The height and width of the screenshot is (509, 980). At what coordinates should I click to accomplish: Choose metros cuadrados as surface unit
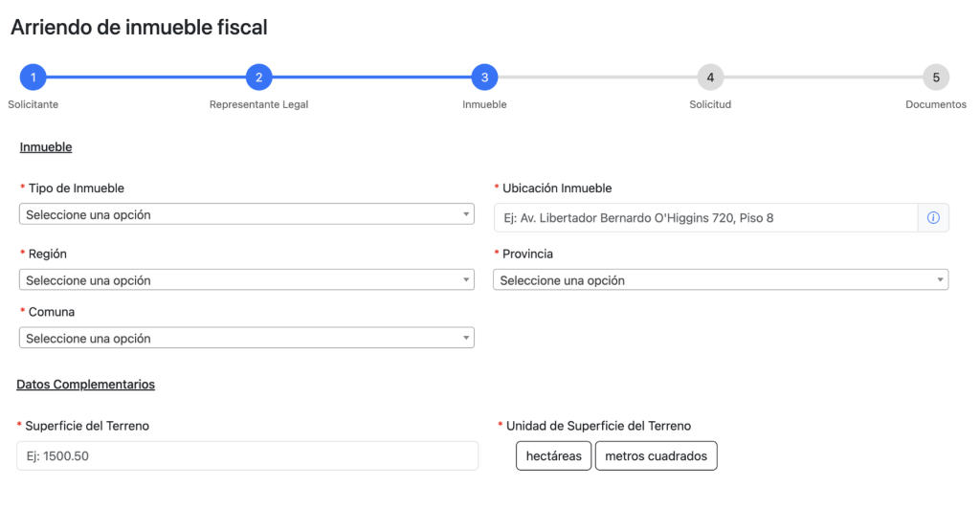coord(656,456)
